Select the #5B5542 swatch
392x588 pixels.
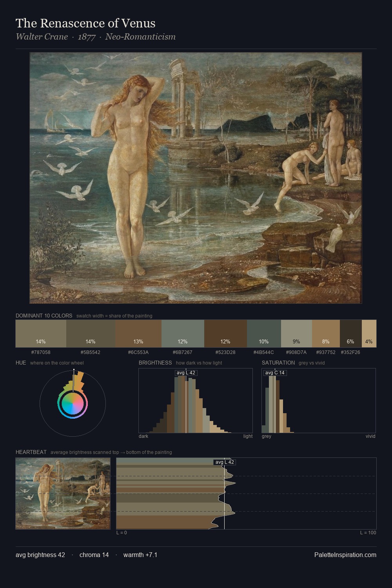pyautogui.click(x=91, y=334)
